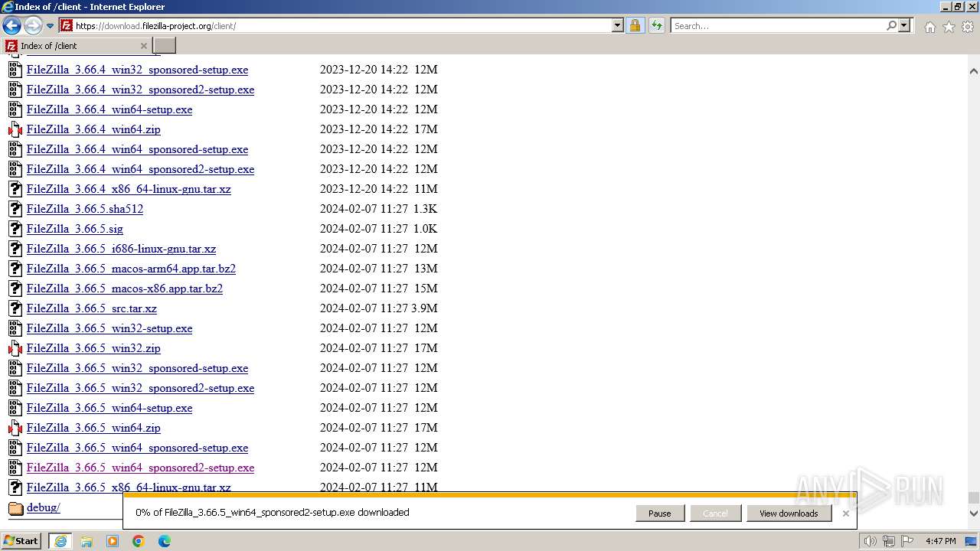Download FileZilla_3.66.5_win32_sponsored2-setup.exe
This screenshot has width=980, height=551.
coord(140,388)
